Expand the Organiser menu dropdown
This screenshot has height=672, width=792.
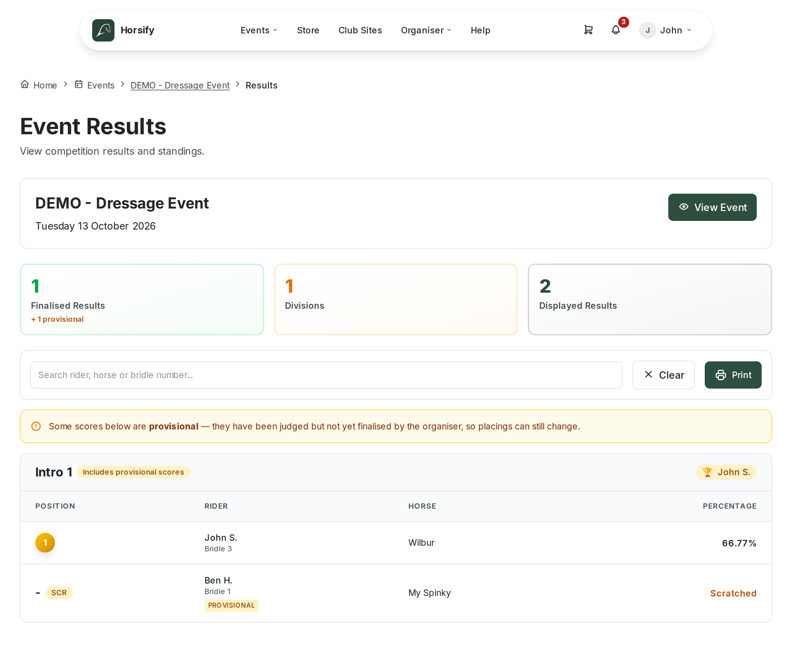[x=426, y=30]
